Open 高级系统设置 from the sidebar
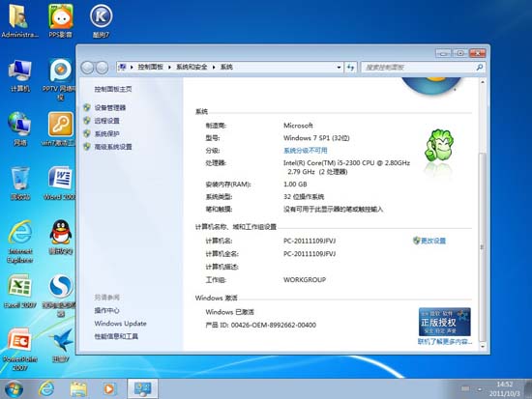532x399 pixels. point(113,147)
